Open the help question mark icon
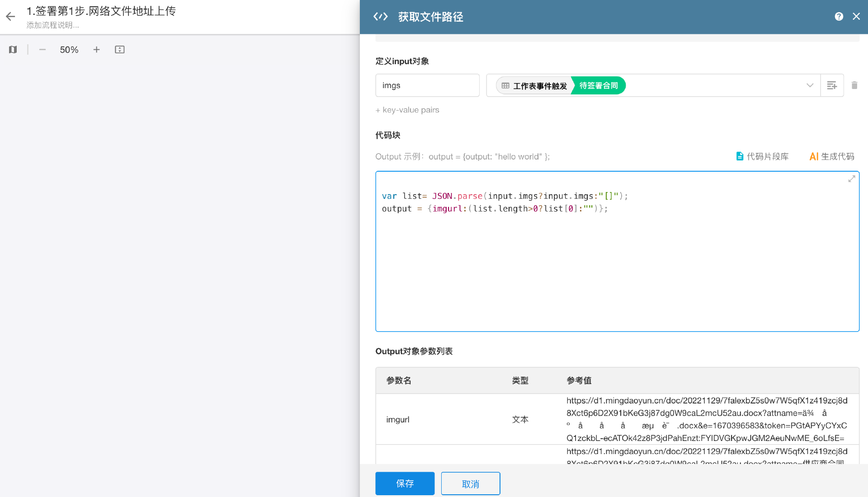 839,17
